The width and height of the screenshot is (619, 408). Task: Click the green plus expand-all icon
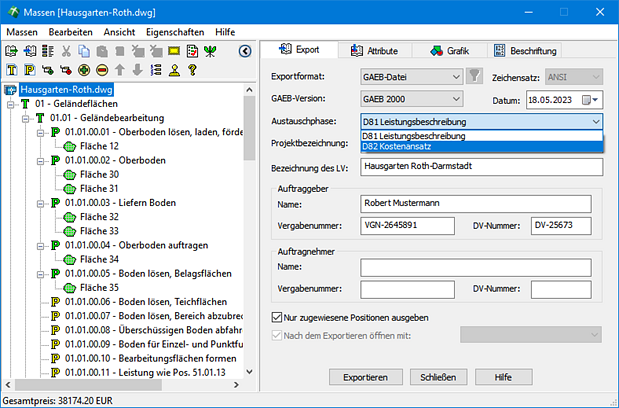pos(83,70)
